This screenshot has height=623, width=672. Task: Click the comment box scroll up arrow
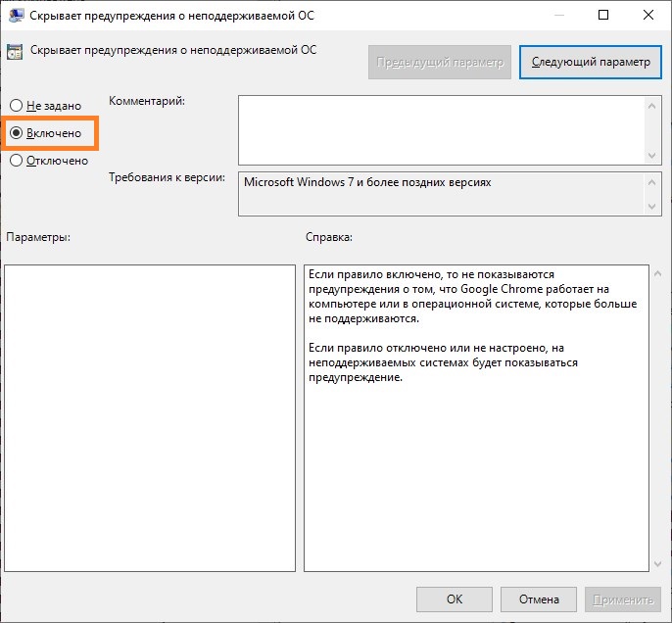651,104
